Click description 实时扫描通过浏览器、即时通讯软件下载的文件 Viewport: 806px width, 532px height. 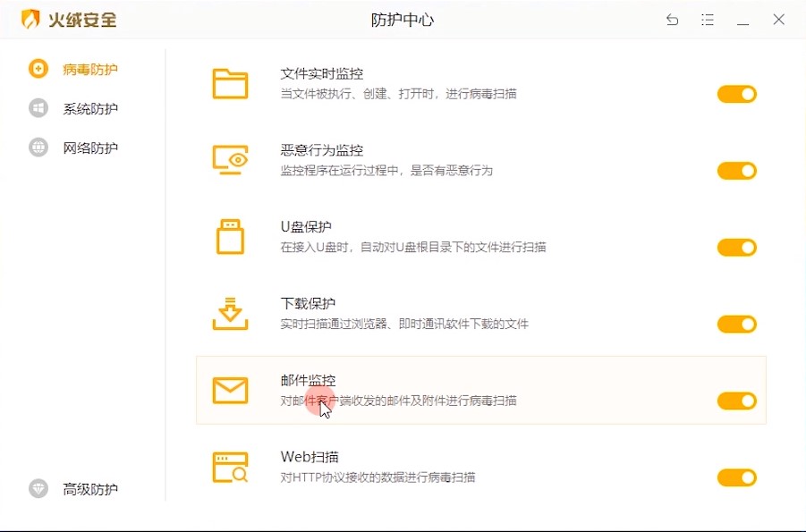[x=404, y=324]
